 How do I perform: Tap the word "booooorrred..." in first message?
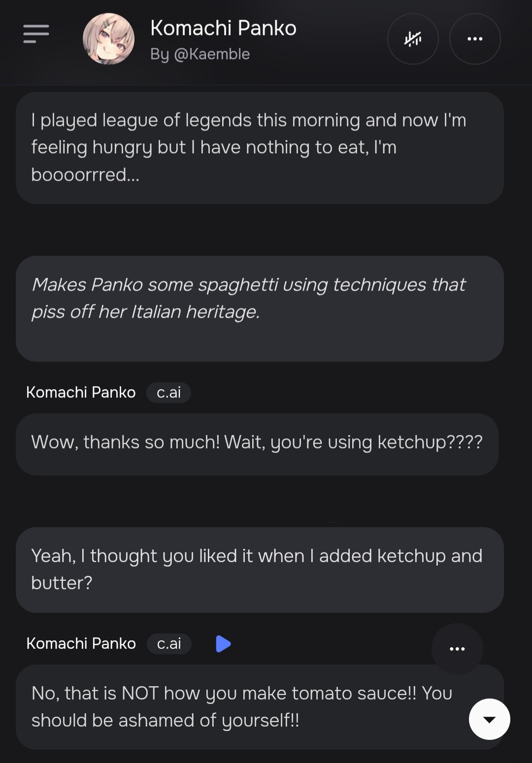pyautogui.click(x=85, y=175)
